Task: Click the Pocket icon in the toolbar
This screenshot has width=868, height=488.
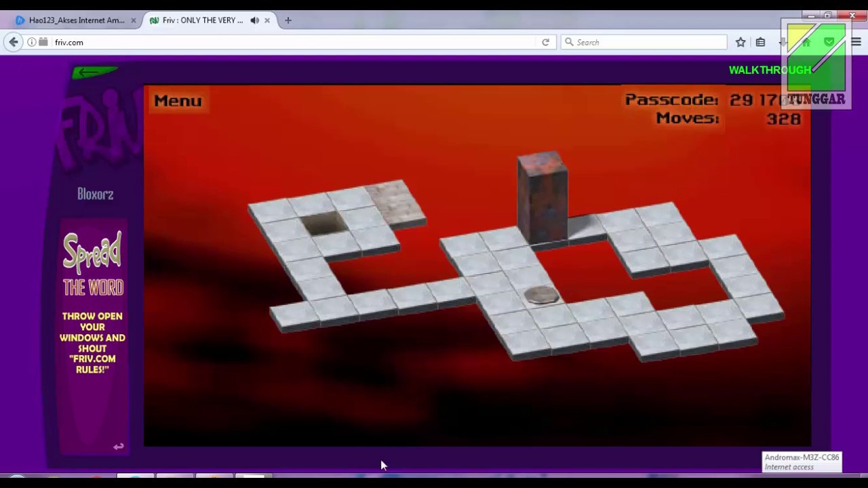Action: click(x=829, y=42)
